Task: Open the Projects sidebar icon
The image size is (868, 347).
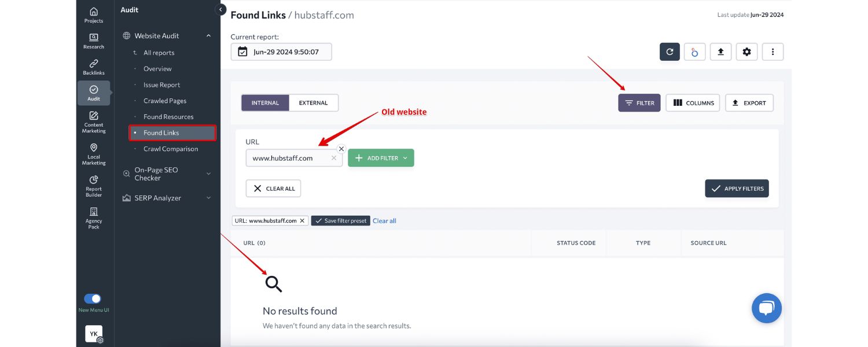Action: [93, 15]
